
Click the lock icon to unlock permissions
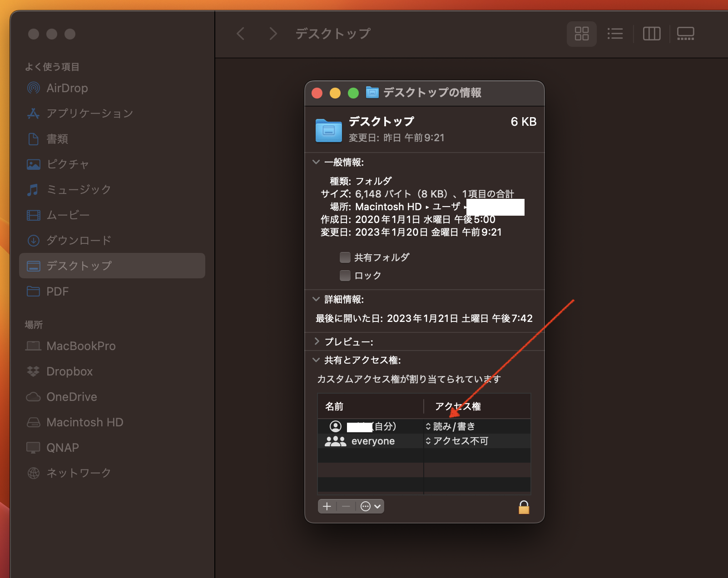pos(524,507)
